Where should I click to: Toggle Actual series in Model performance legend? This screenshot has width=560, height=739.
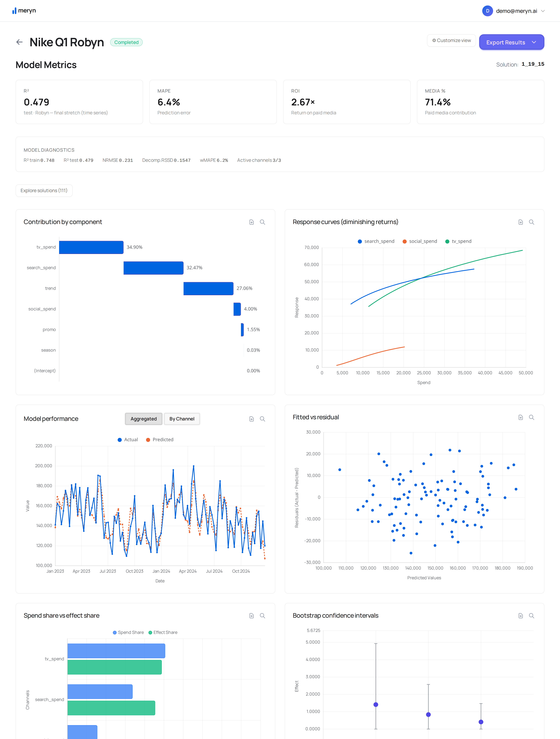point(128,440)
